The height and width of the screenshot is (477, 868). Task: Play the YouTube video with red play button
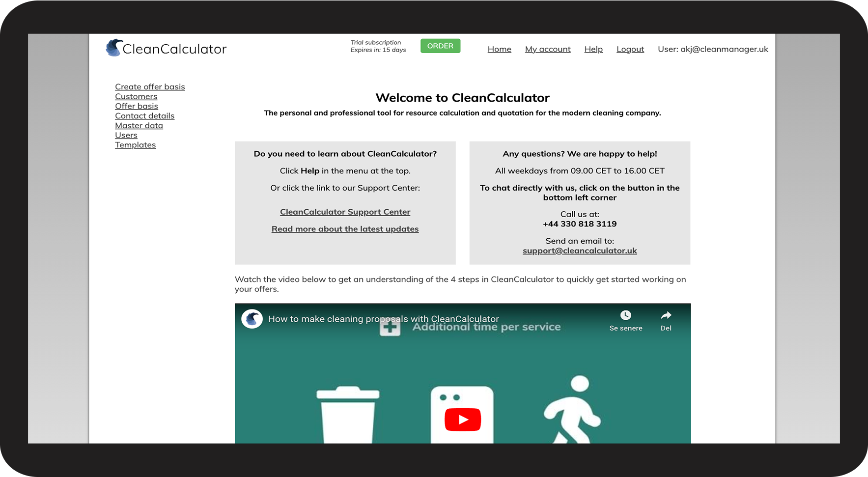tap(463, 420)
